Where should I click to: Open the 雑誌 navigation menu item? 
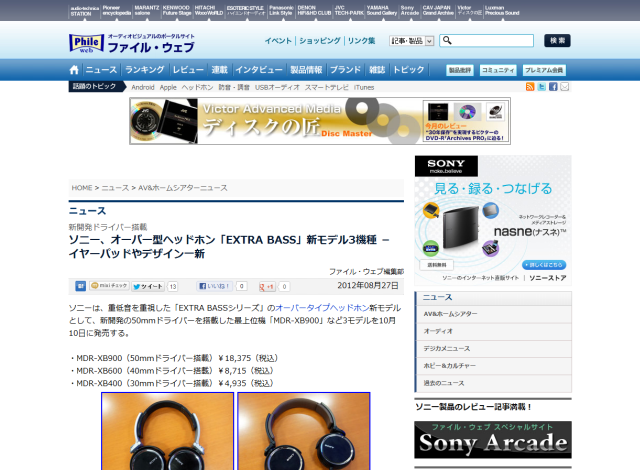[377, 70]
